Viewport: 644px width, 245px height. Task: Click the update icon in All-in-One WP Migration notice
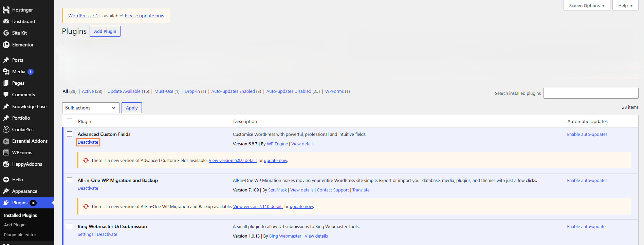[x=86, y=206]
